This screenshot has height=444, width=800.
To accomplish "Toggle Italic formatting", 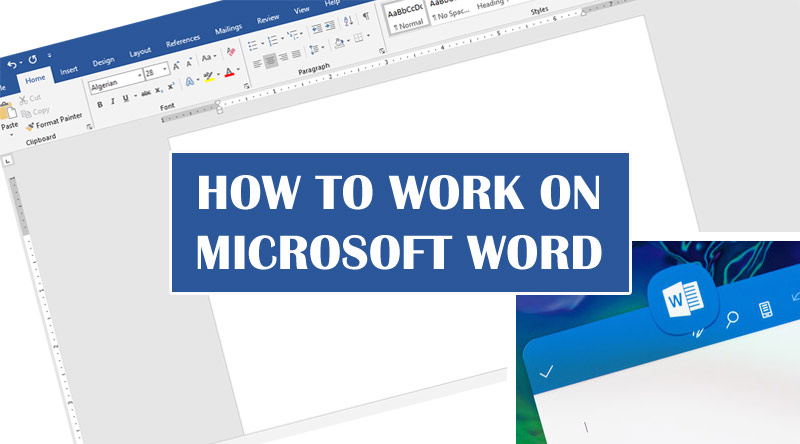I will pos(113,102).
